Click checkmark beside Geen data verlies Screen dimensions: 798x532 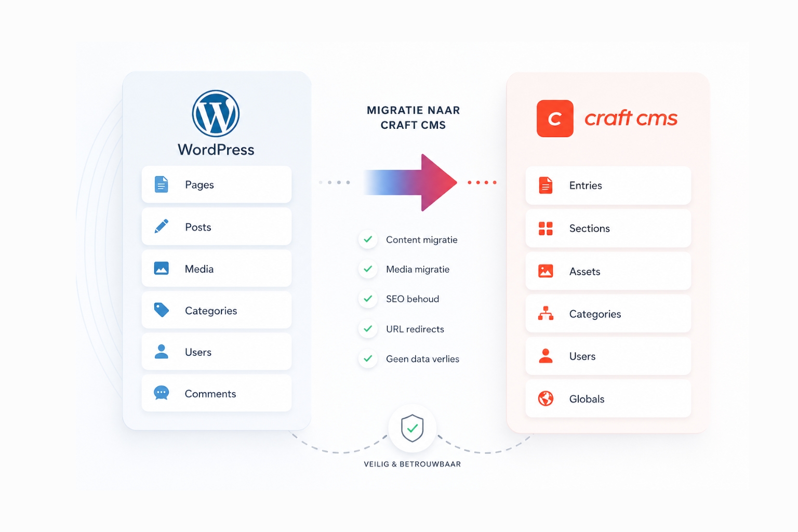tap(368, 358)
